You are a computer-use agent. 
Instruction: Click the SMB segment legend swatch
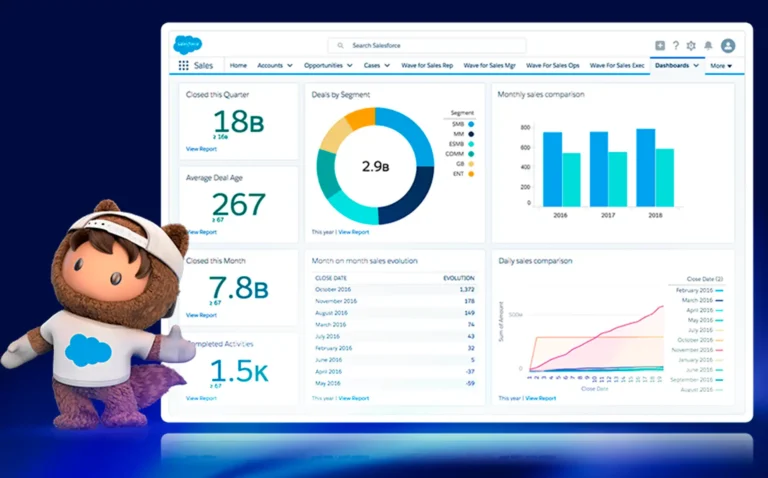[471, 124]
